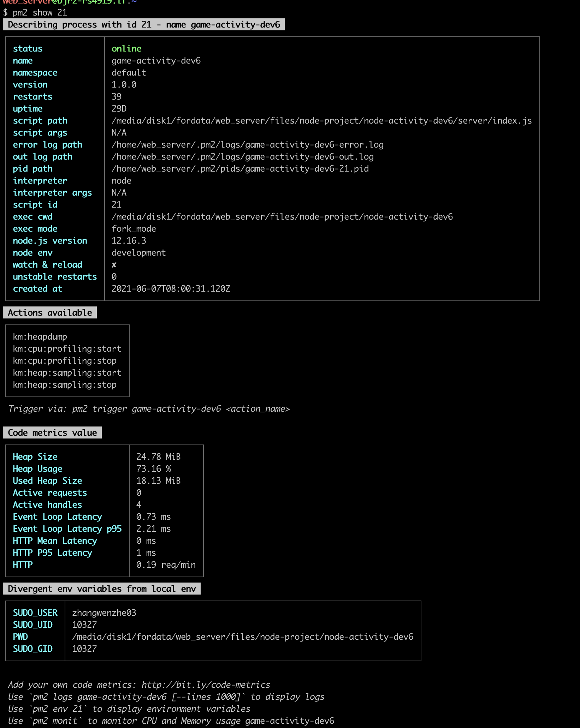Click the "Event Loop Latency p95" label
The image size is (580, 728).
coord(67,529)
